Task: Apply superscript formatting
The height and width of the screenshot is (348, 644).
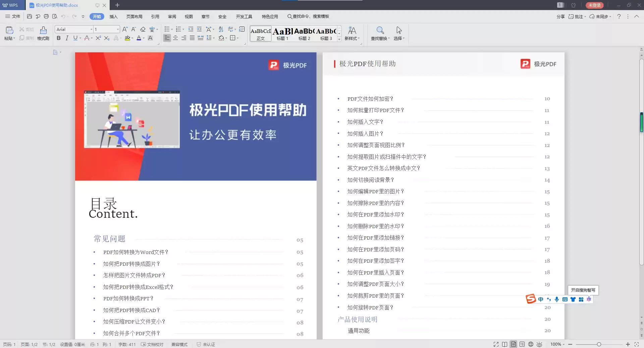Action: pyautogui.click(x=98, y=38)
